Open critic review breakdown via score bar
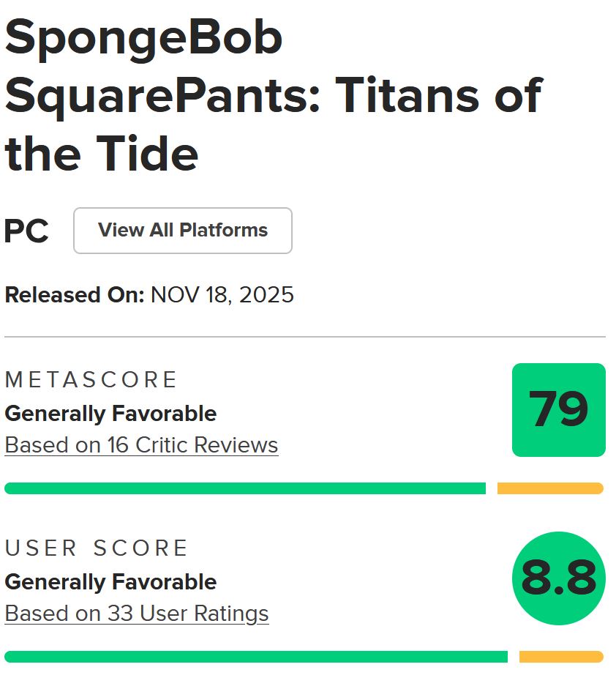Image resolution: width=616 pixels, height=678 pixels. [x=245, y=488]
